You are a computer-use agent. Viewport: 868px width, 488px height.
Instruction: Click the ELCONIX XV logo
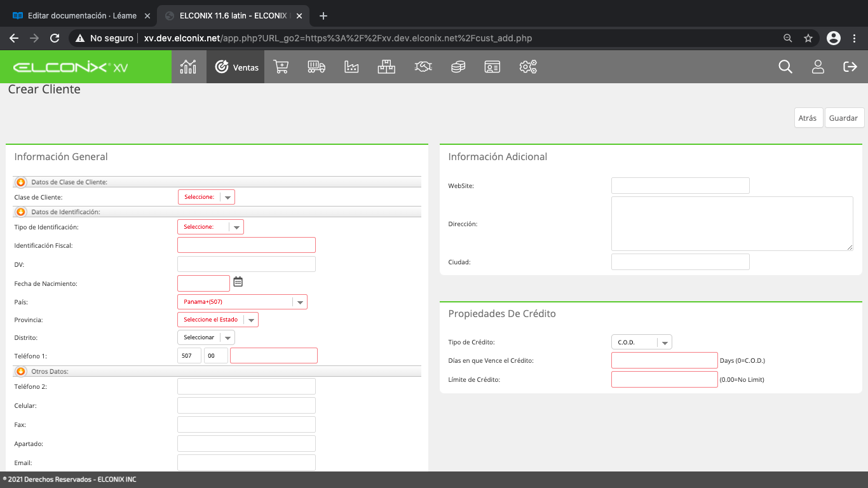pyautogui.click(x=70, y=67)
